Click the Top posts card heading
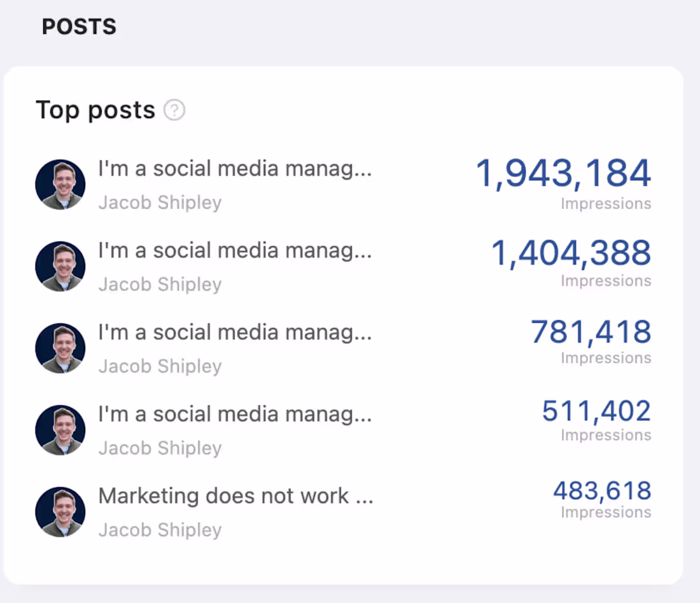700x603 pixels. (x=95, y=110)
